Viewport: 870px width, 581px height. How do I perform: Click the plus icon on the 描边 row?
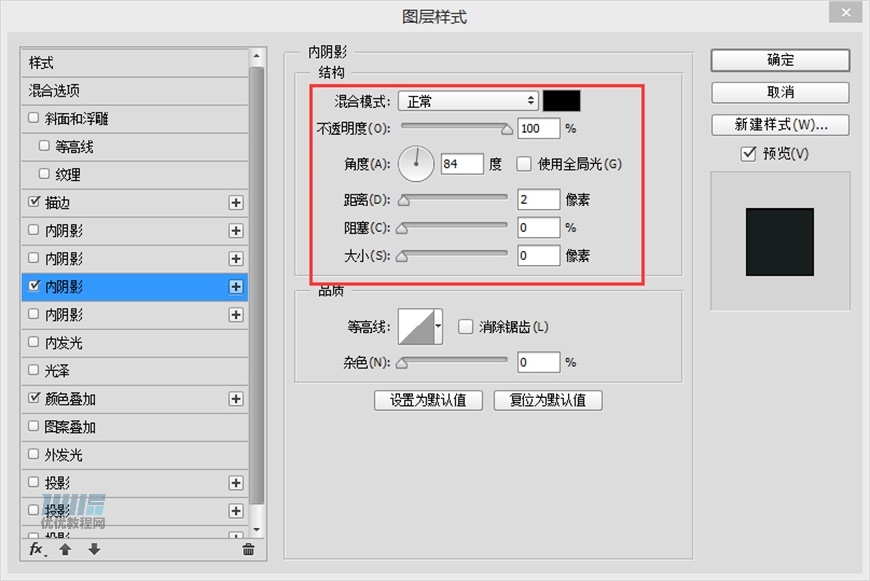coord(236,203)
